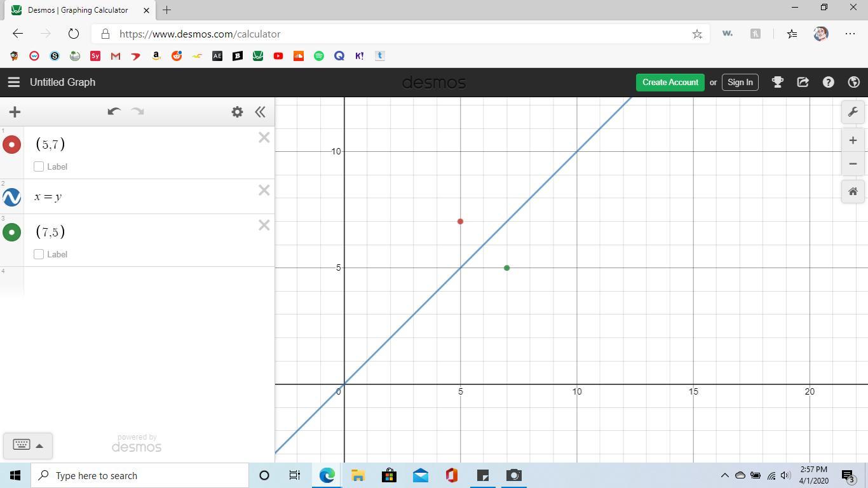Zoom out on the graph

click(853, 164)
